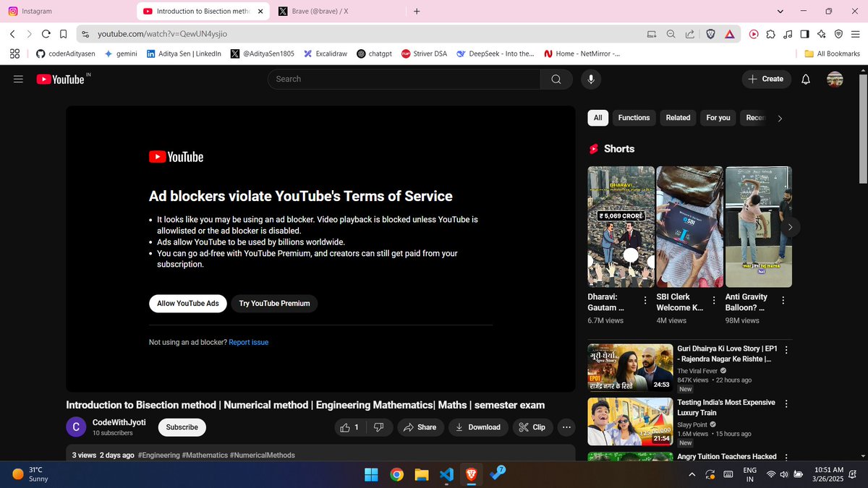This screenshot has height=488, width=868.
Task: Open the account avatar menu
Action: point(835,79)
